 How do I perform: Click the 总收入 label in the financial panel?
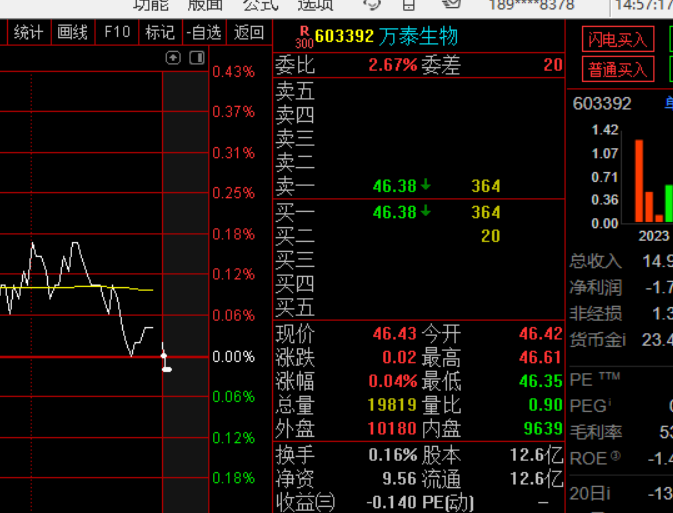(596, 261)
